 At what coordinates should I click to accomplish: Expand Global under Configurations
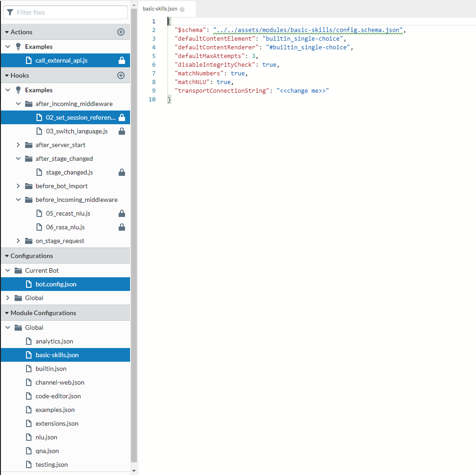click(x=7, y=298)
